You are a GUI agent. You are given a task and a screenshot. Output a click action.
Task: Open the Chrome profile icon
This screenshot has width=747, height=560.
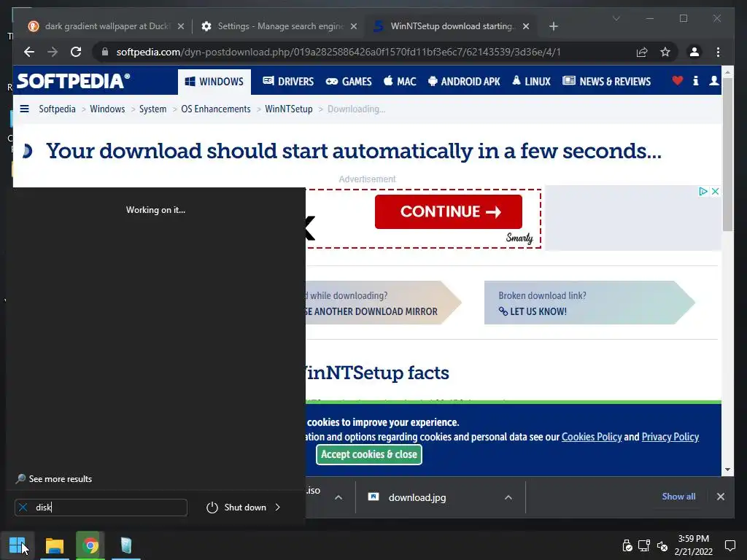point(694,52)
